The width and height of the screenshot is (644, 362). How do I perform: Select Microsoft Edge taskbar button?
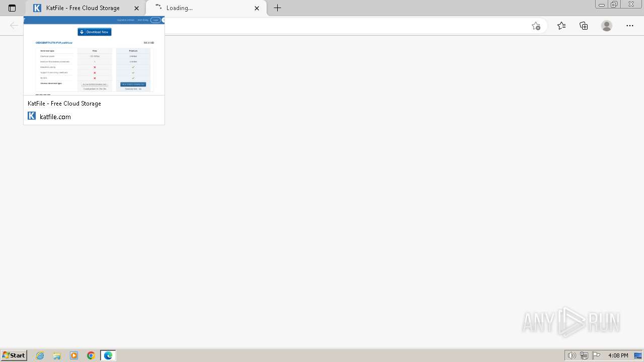(108, 355)
